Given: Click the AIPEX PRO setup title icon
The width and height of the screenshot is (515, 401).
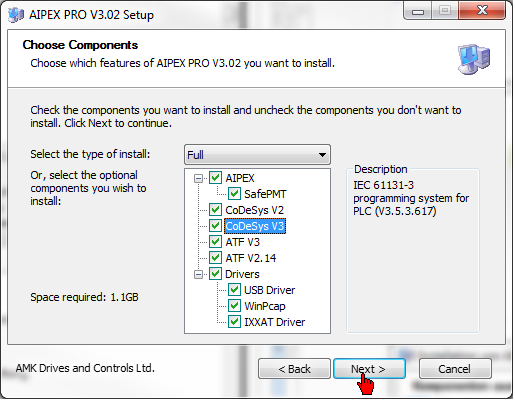Looking at the screenshot, I should [16, 15].
